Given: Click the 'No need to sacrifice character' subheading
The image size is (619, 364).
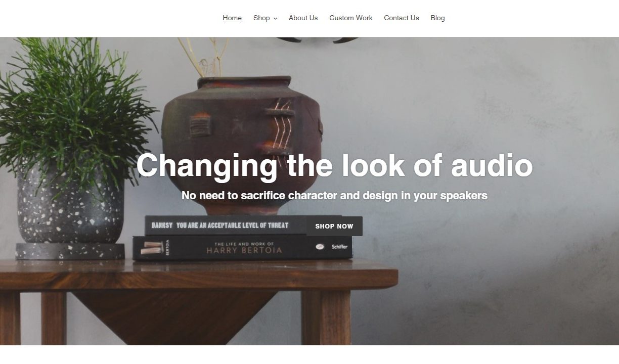Looking at the screenshot, I should 334,195.
